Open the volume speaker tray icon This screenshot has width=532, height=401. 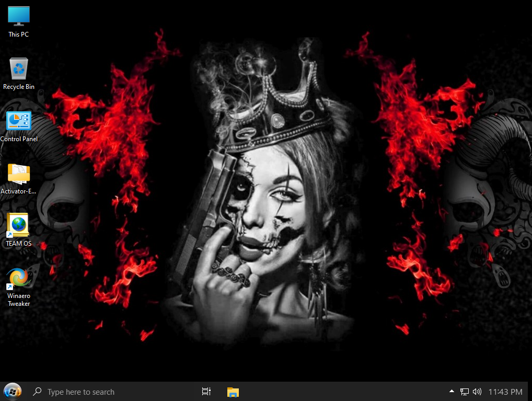[x=477, y=392]
